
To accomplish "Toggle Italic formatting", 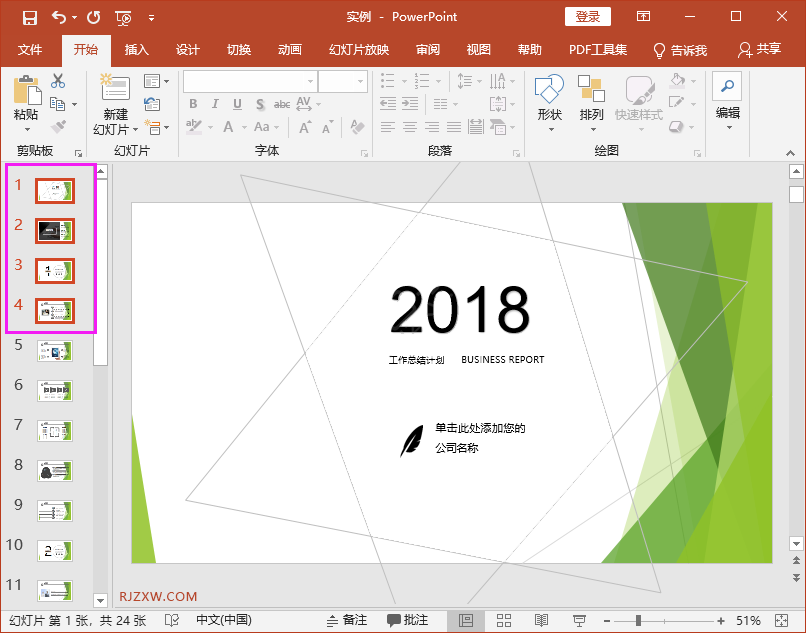I will 215,104.
